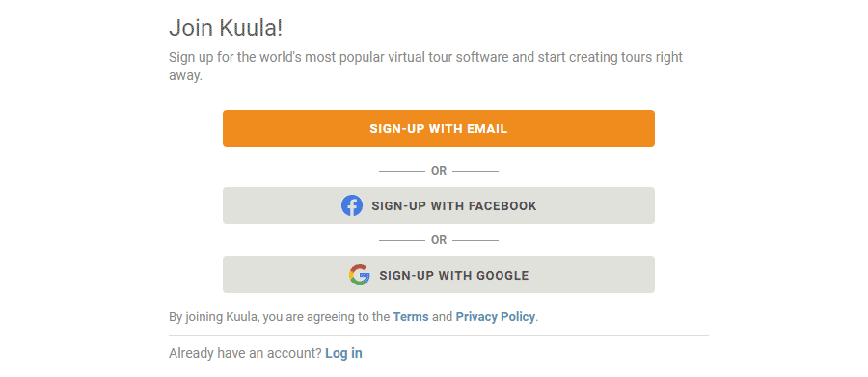Click the Facebook logo icon
This screenshot has height=377, width=868.
click(352, 205)
